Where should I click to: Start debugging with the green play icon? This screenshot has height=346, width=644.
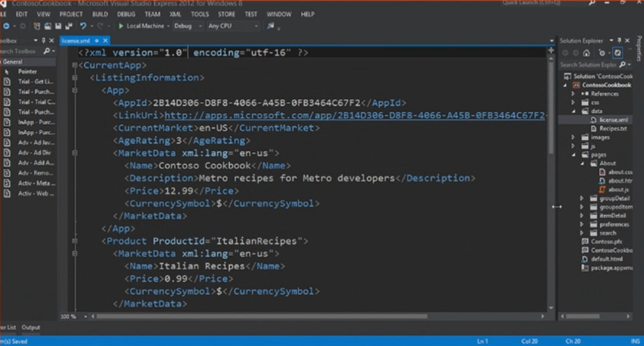(121, 26)
